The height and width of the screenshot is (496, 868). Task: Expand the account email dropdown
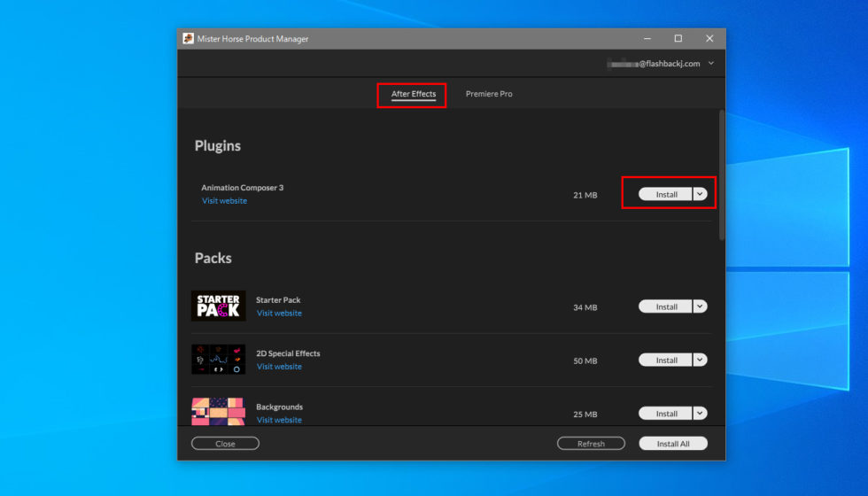(710, 64)
